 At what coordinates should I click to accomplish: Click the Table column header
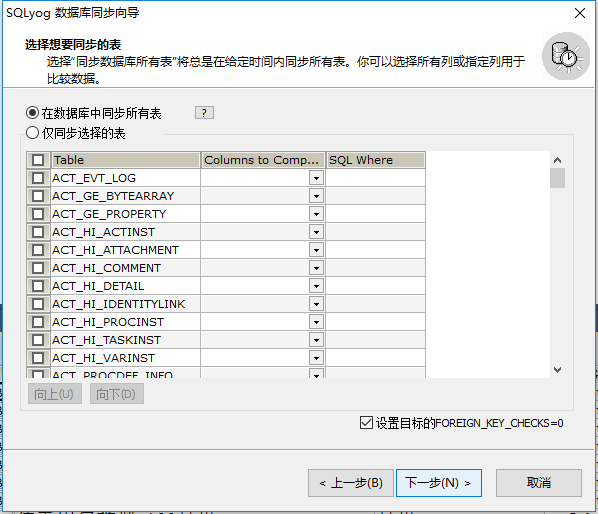[x=125, y=160]
